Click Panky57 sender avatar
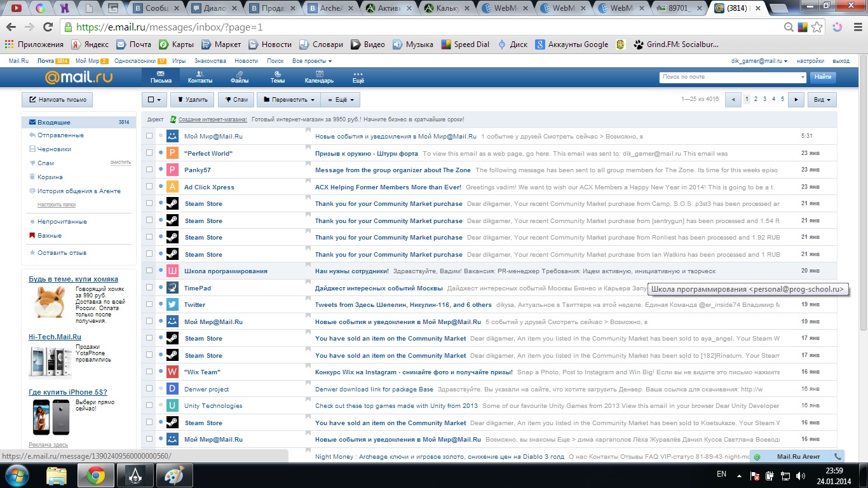868x488 pixels. pos(172,170)
